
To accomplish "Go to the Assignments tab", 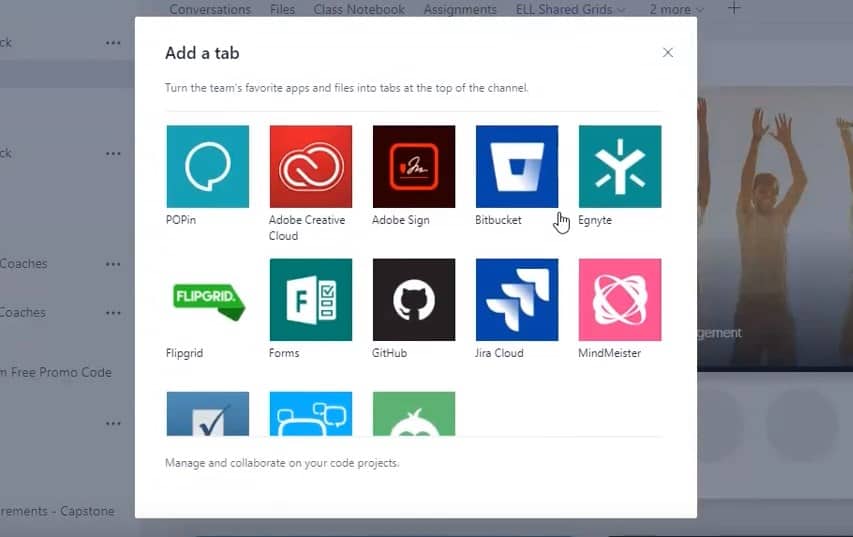I will pyautogui.click(x=460, y=9).
